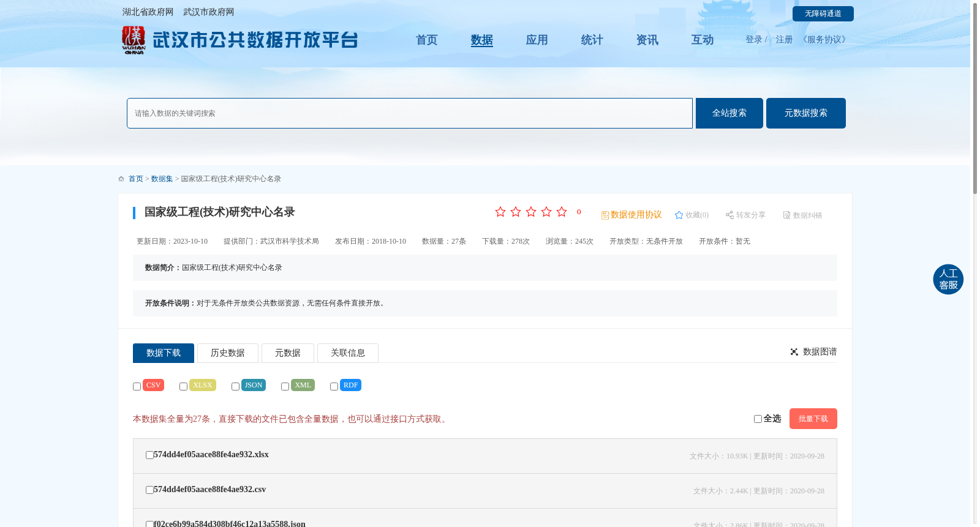This screenshot has height=527, width=980.
Task: Click the 数据使用协议 document icon
Action: pos(605,215)
